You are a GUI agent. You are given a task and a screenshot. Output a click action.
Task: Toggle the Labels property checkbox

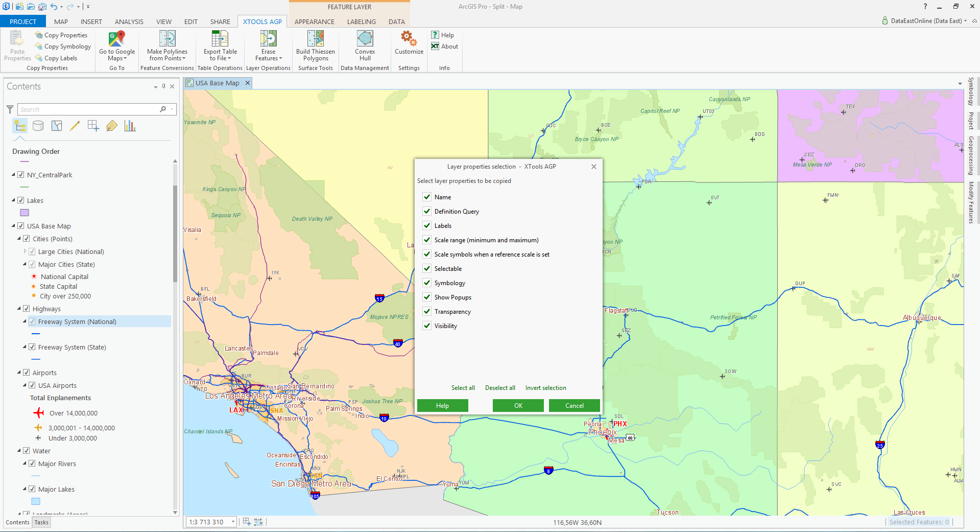click(427, 225)
